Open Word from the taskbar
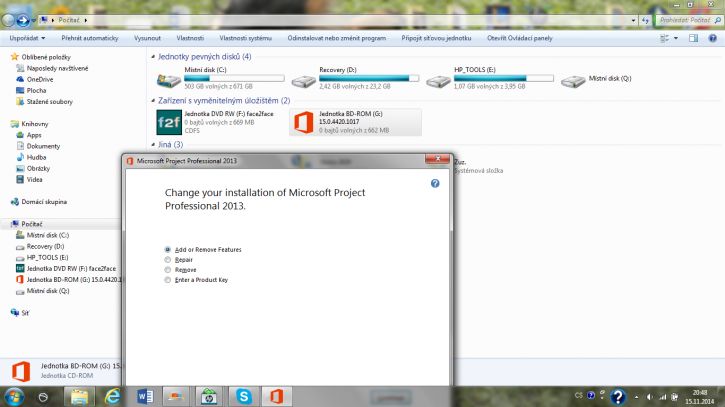Image resolution: width=725 pixels, height=407 pixels. point(145,396)
